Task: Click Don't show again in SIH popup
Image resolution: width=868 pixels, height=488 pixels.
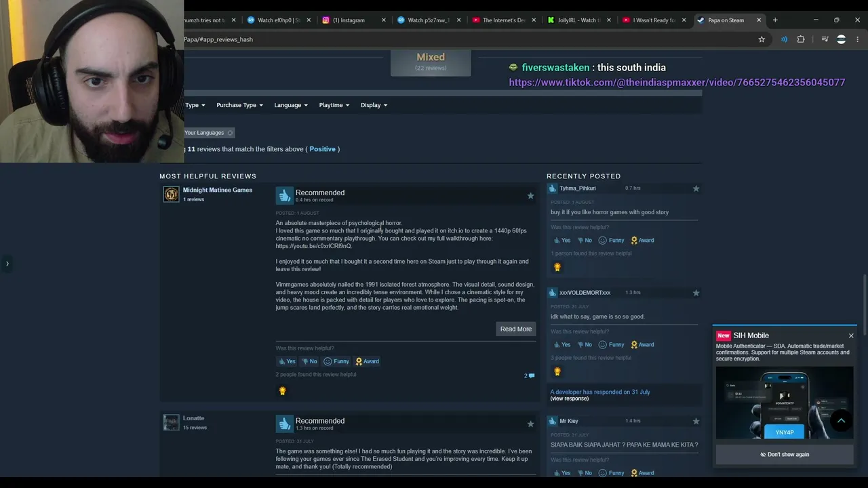Action: 785,454
